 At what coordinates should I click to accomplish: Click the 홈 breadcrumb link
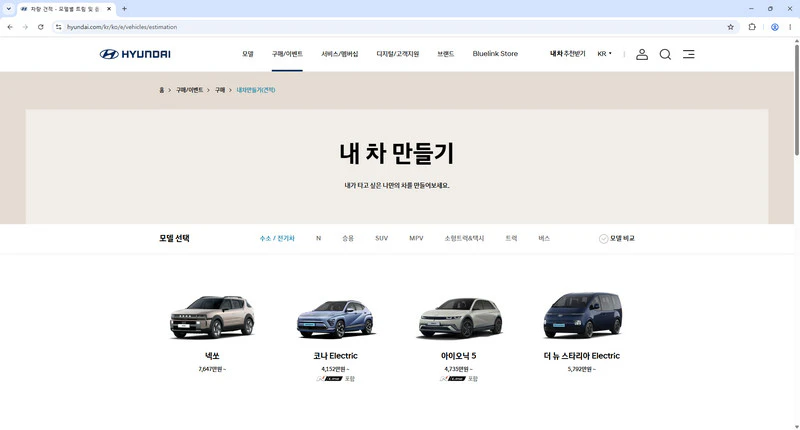point(162,90)
